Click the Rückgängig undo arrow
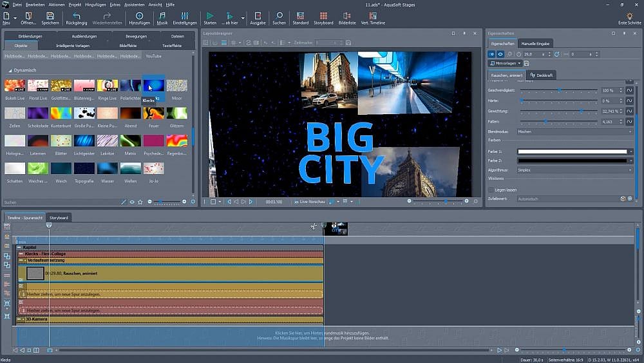The image size is (644, 363). pyautogui.click(x=77, y=15)
